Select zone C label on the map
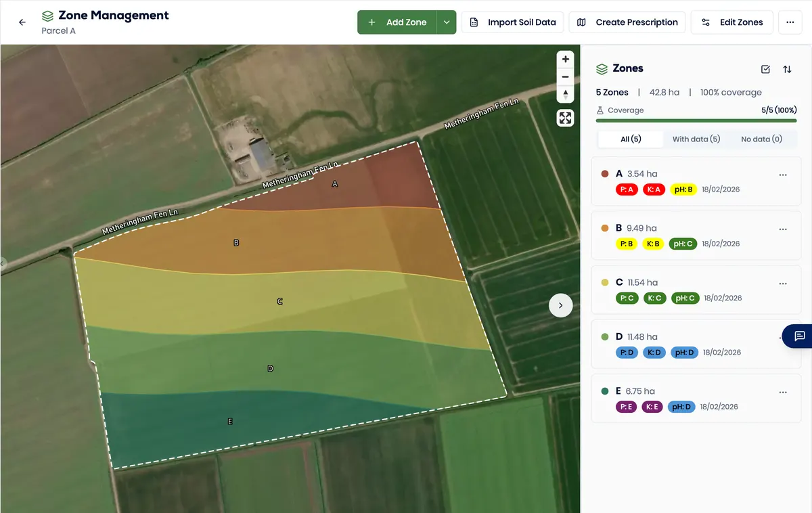This screenshot has height=513, width=812. [279, 302]
